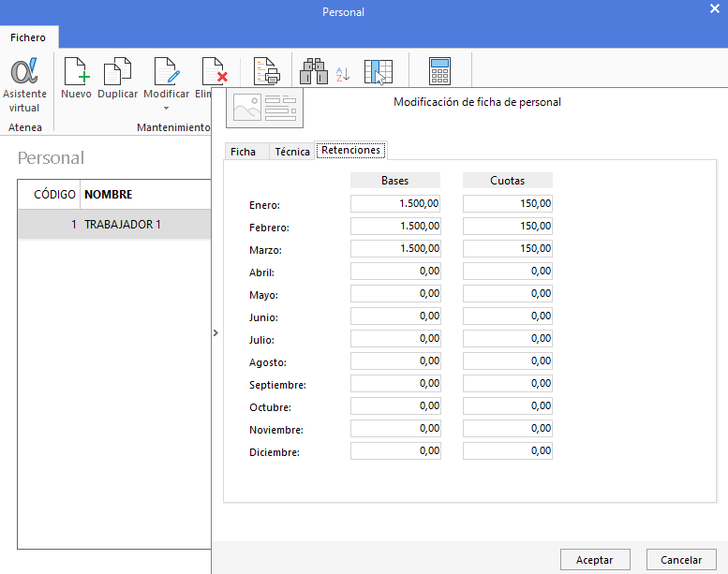Click the Diciembre Cuotas field
The width and height of the screenshot is (728, 574).
click(508, 451)
